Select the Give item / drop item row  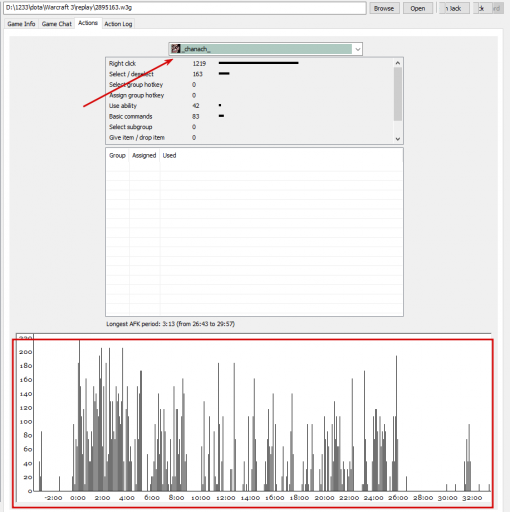click(250, 138)
